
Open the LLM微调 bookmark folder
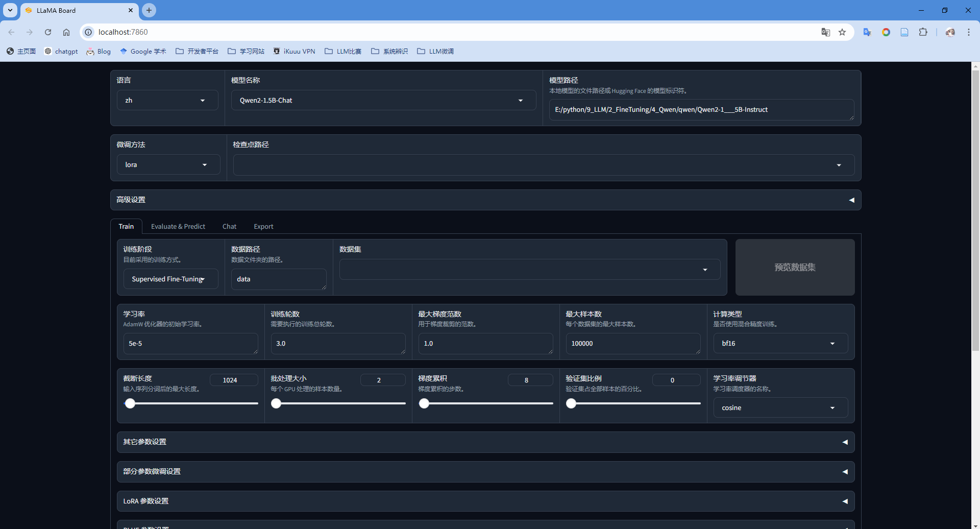point(435,52)
